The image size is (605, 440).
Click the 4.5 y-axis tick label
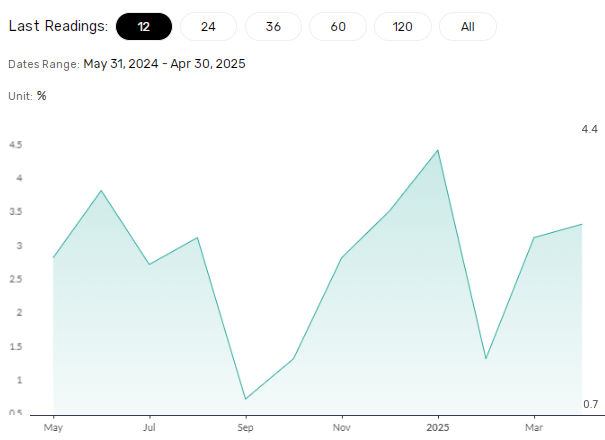pos(16,145)
